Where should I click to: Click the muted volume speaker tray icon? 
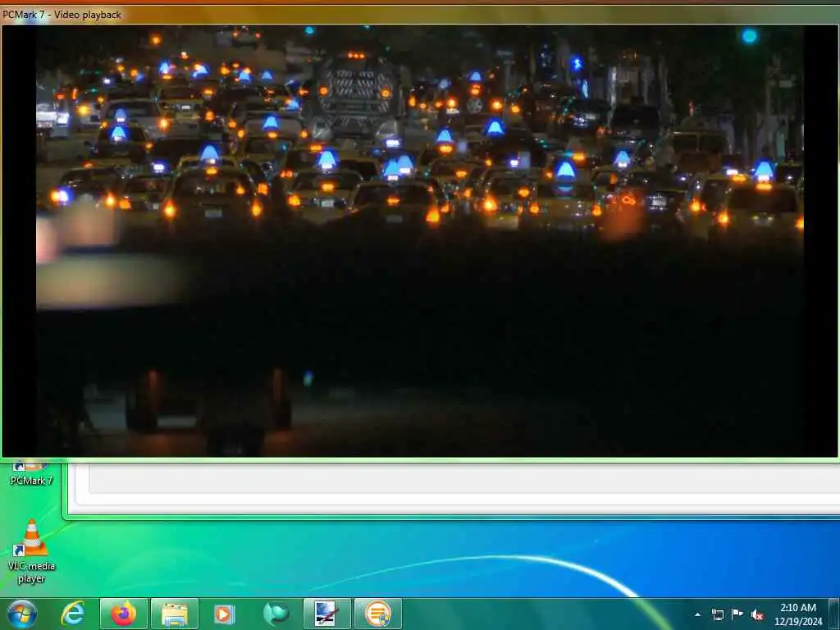(x=757, y=614)
